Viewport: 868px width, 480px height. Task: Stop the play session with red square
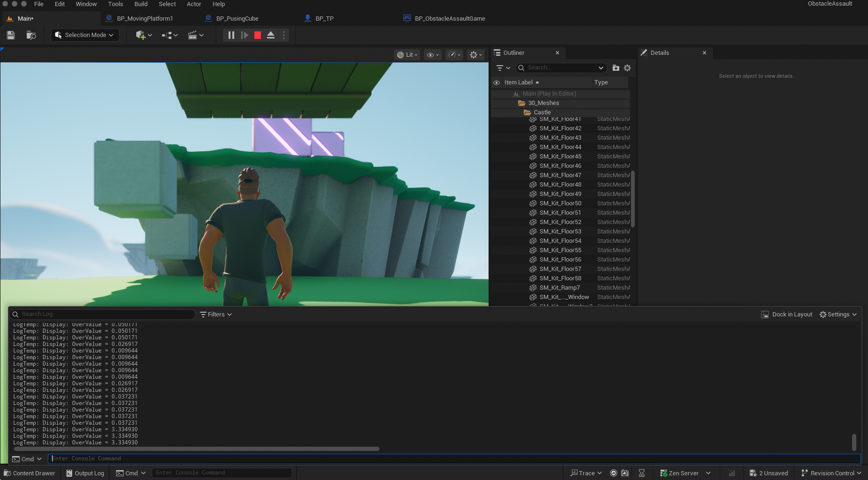(x=258, y=35)
